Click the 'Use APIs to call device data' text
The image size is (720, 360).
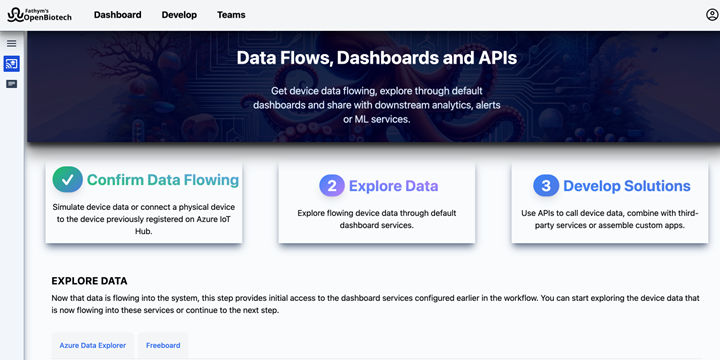[x=610, y=219]
